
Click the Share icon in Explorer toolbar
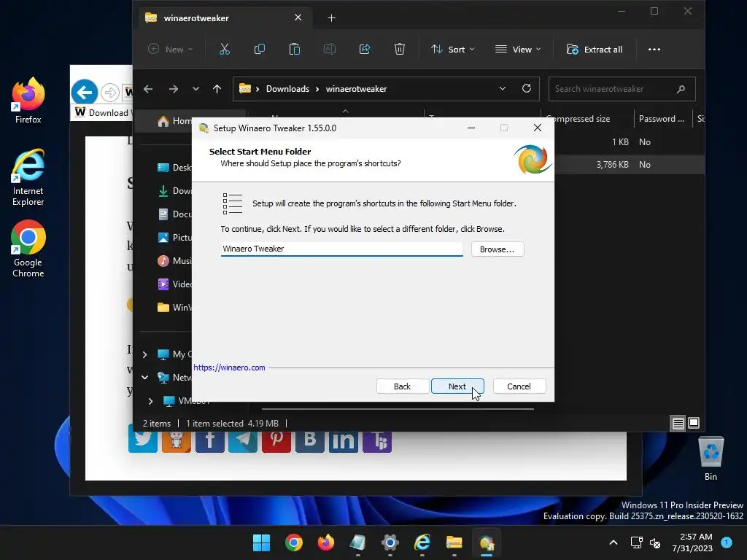tap(365, 49)
